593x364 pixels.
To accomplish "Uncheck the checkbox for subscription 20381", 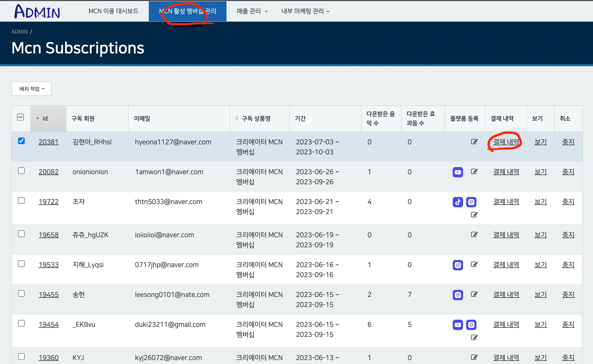I will tap(21, 141).
